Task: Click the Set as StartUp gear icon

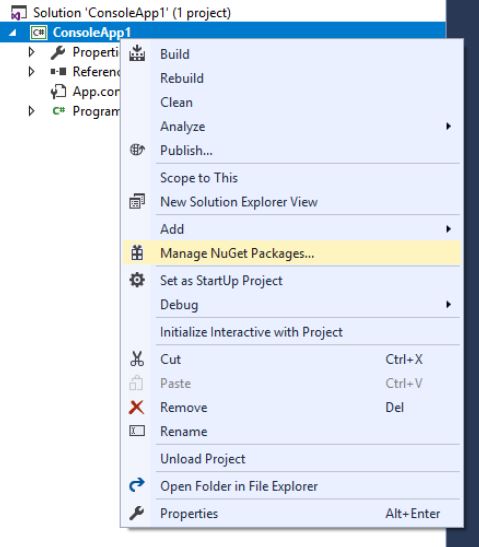Action: (x=137, y=280)
